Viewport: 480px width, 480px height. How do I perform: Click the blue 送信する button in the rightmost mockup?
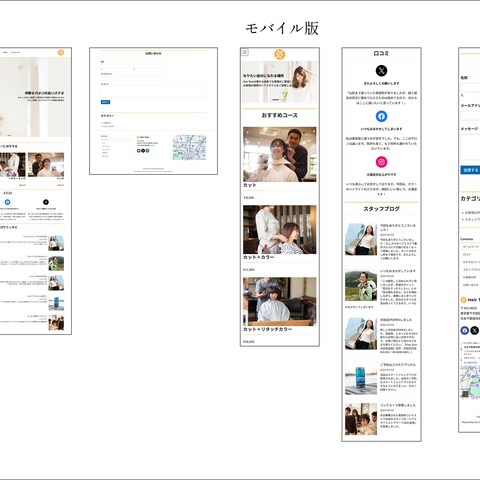(x=470, y=170)
